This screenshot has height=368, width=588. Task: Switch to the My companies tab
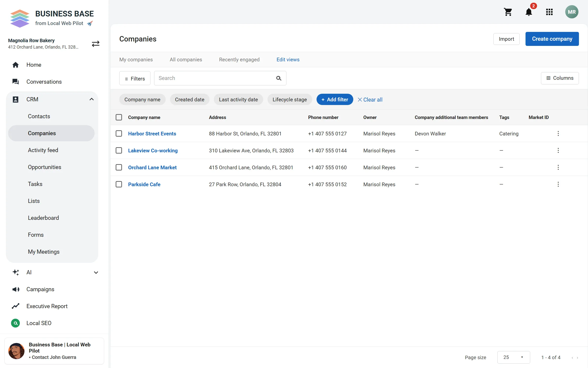[136, 60]
